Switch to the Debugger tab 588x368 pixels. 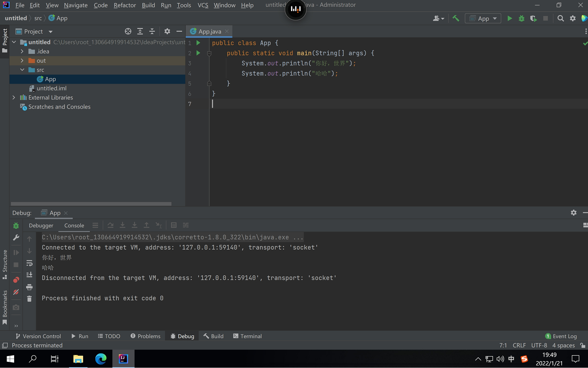click(x=41, y=226)
